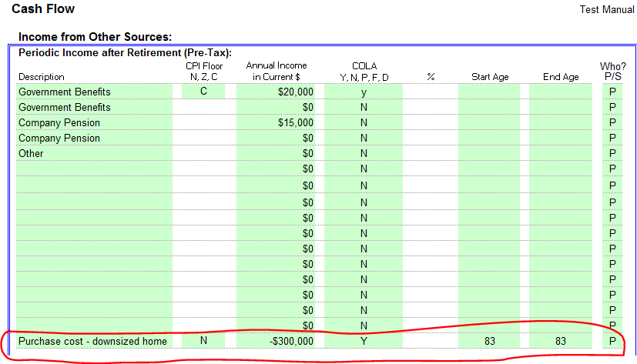Click the End Age cell for $15,000 Company Pension
The image size is (637, 364).
point(561,123)
